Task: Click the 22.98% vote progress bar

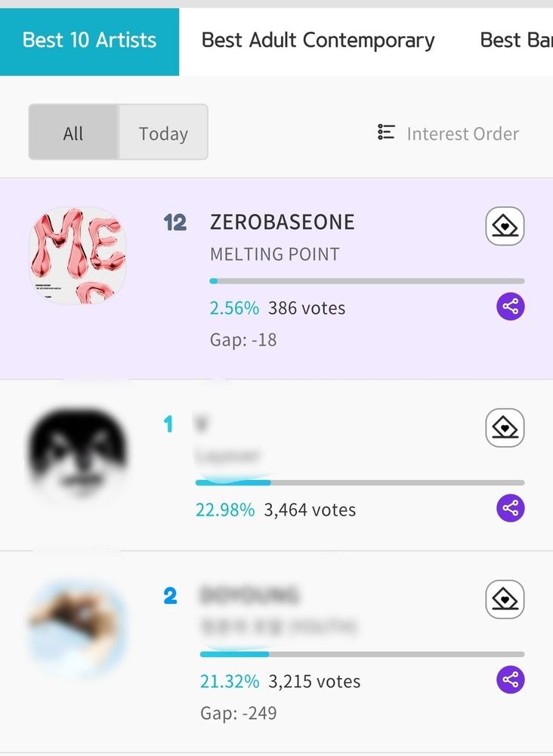Action: [x=360, y=482]
